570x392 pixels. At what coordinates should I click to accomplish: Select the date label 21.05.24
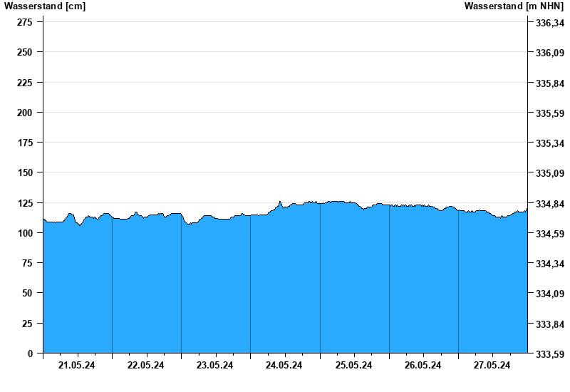[76, 365]
